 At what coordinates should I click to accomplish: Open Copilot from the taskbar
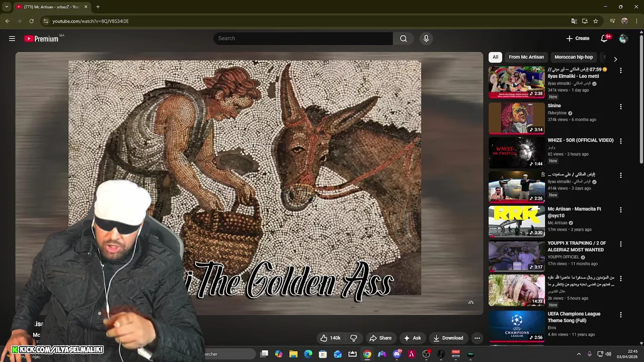tap(279, 354)
